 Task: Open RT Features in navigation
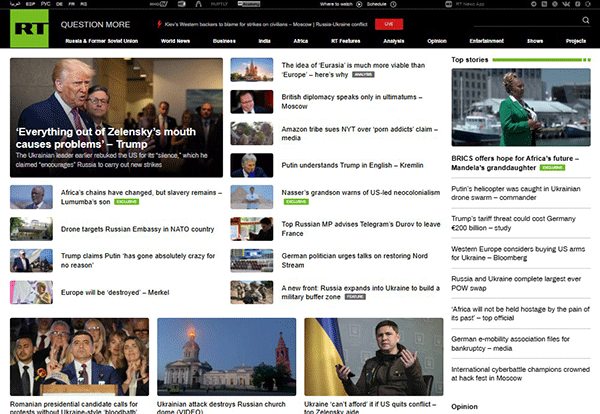(x=346, y=41)
